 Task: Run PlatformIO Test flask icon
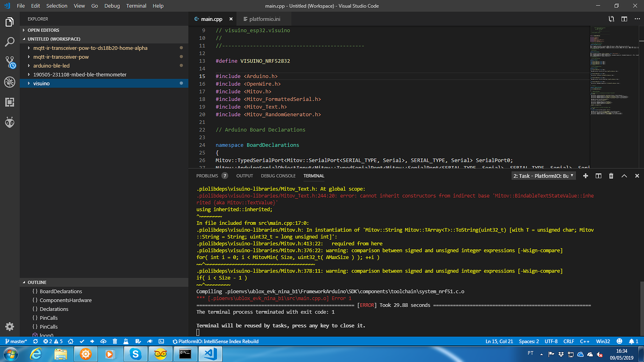click(126, 341)
